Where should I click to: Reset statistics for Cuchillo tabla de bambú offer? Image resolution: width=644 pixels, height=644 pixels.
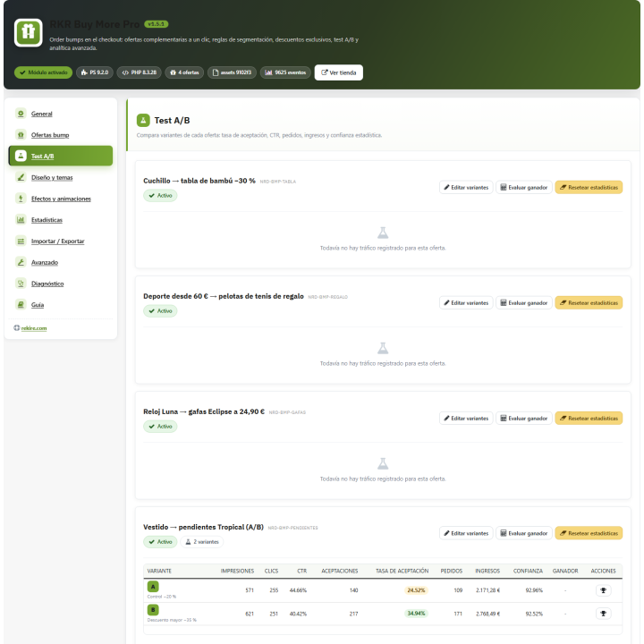[589, 187]
